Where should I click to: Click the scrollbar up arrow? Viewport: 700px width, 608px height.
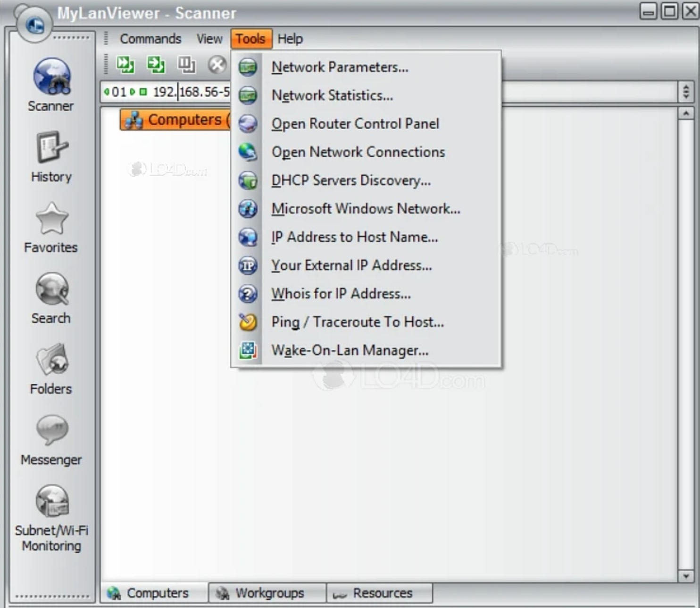(686, 113)
